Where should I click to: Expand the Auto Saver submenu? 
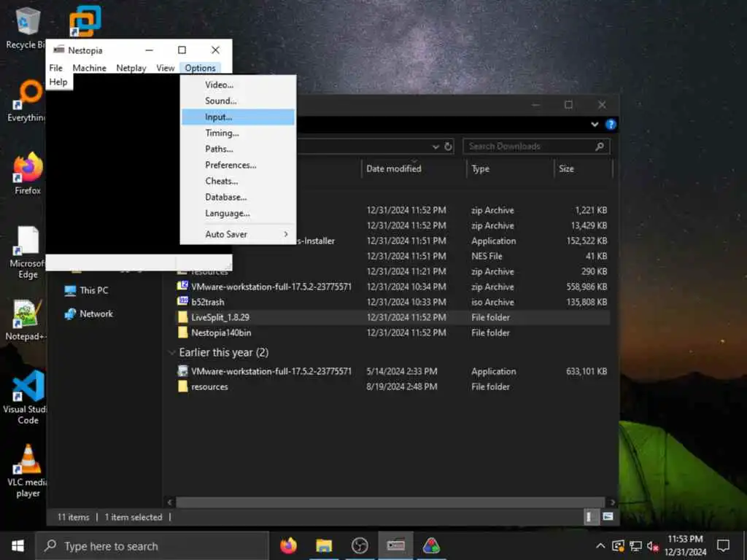click(x=238, y=234)
